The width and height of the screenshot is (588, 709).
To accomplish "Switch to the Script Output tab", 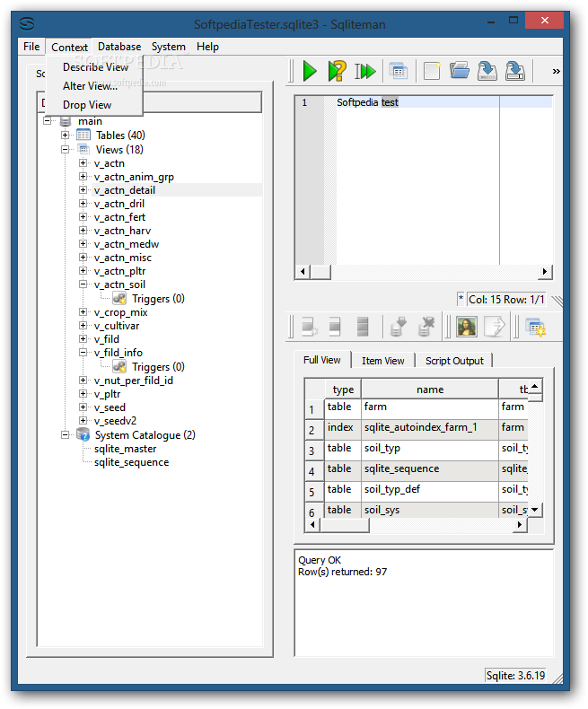I will [454, 361].
